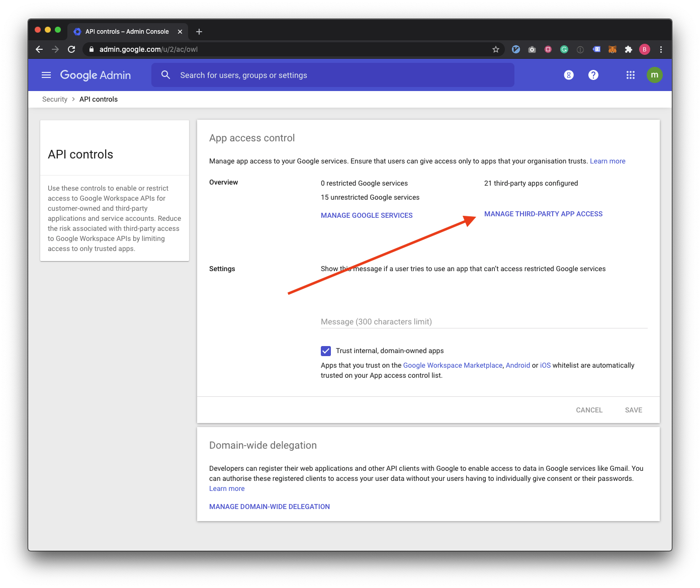This screenshot has width=700, height=588.
Task: Open the Help question mark icon
Action: click(x=593, y=75)
